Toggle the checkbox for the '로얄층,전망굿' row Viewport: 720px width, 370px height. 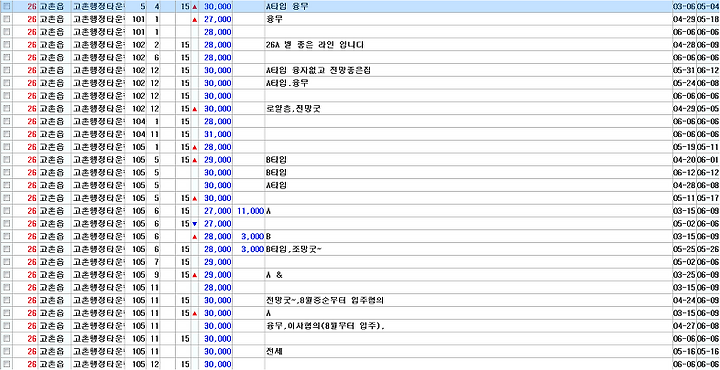click(x=6, y=109)
